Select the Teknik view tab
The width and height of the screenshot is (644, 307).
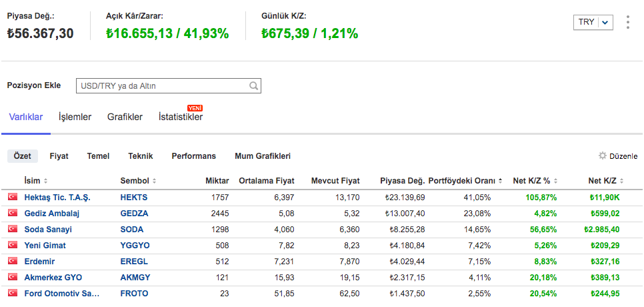(141, 156)
